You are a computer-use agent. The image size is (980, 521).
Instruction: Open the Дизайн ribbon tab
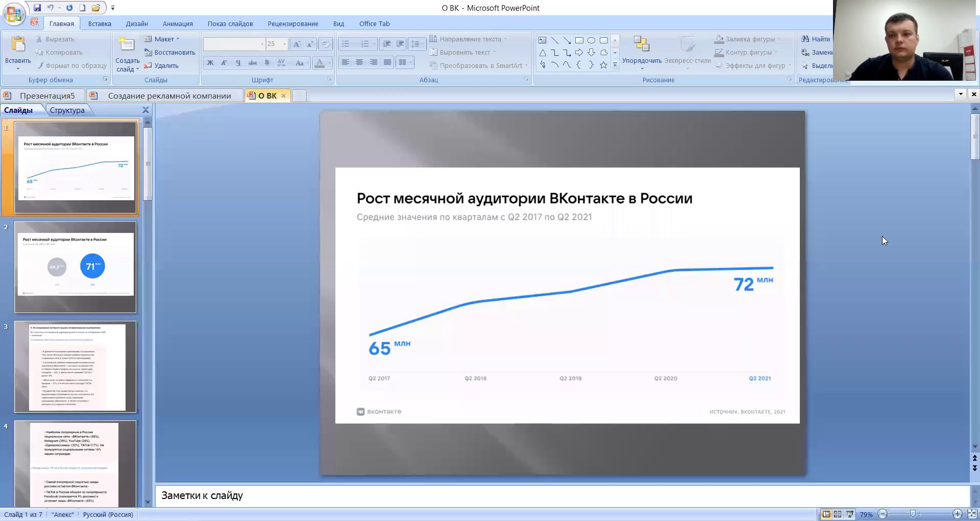pos(137,23)
